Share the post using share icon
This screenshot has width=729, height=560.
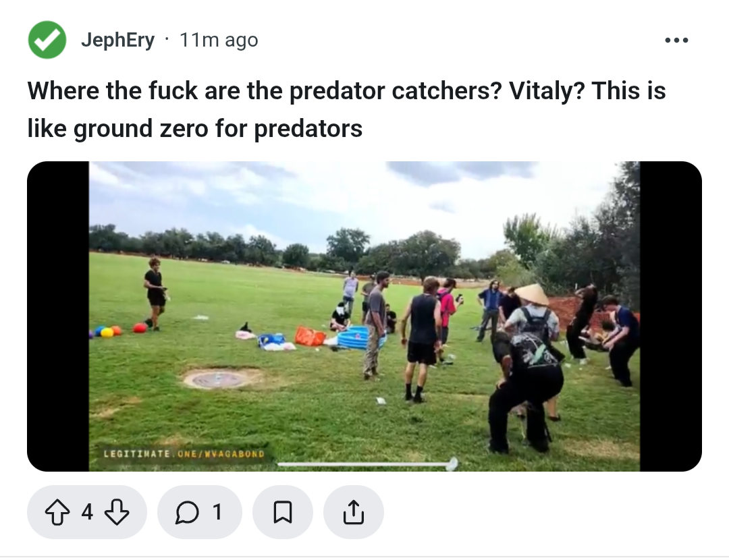(x=353, y=512)
